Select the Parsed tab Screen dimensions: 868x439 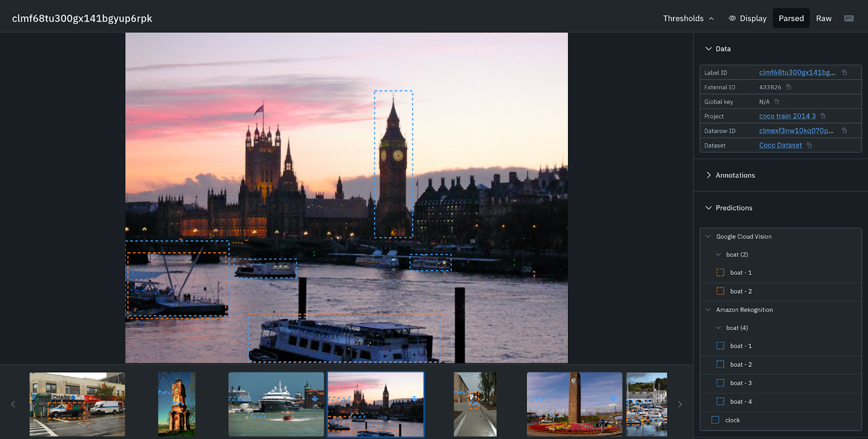[x=791, y=18]
